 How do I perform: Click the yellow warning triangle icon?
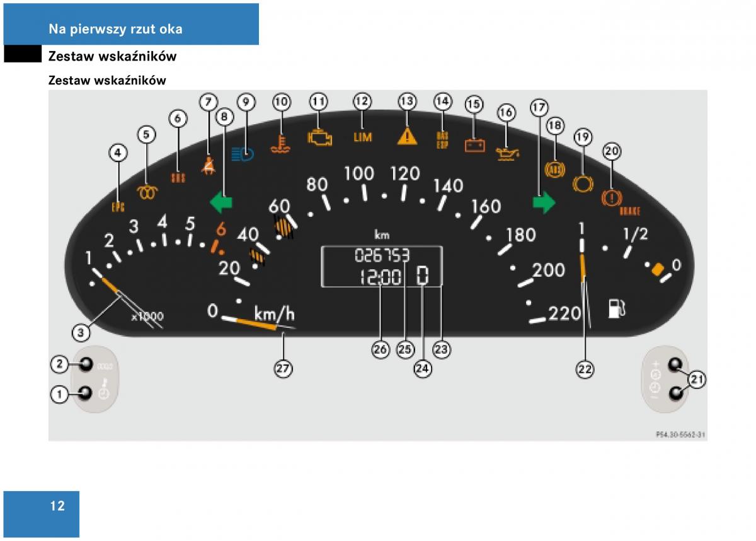click(408, 136)
